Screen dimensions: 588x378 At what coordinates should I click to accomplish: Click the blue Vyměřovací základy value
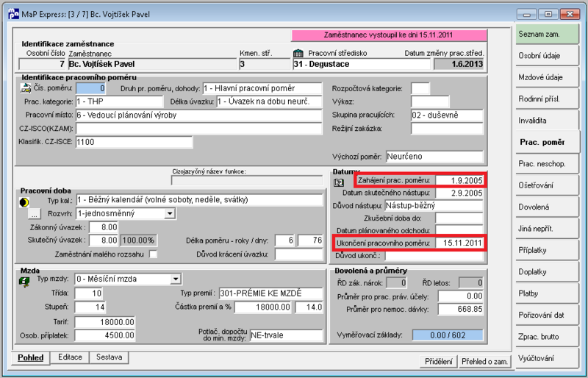pos(448,335)
